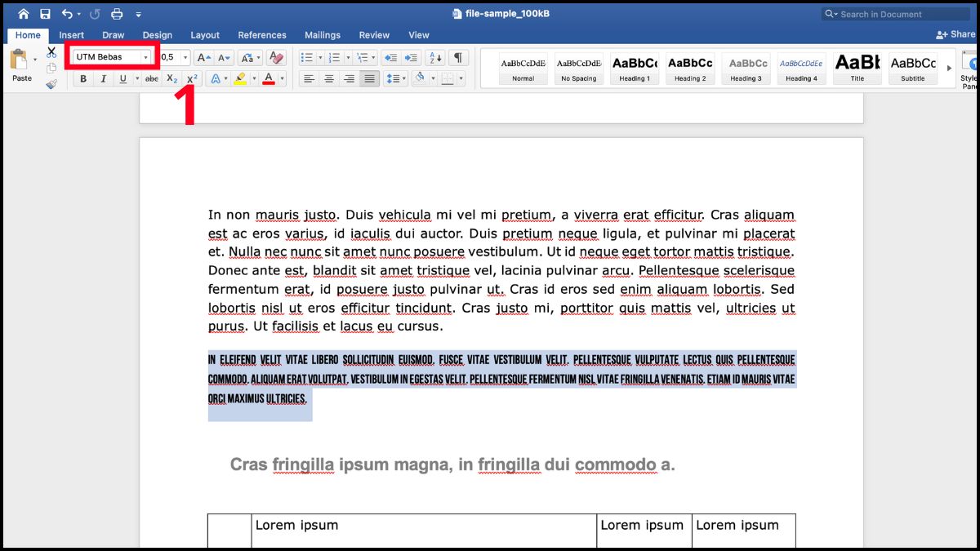Click the first 'Lorem ipsum' table cell
The height and width of the screenshot is (551, 980).
[424, 531]
